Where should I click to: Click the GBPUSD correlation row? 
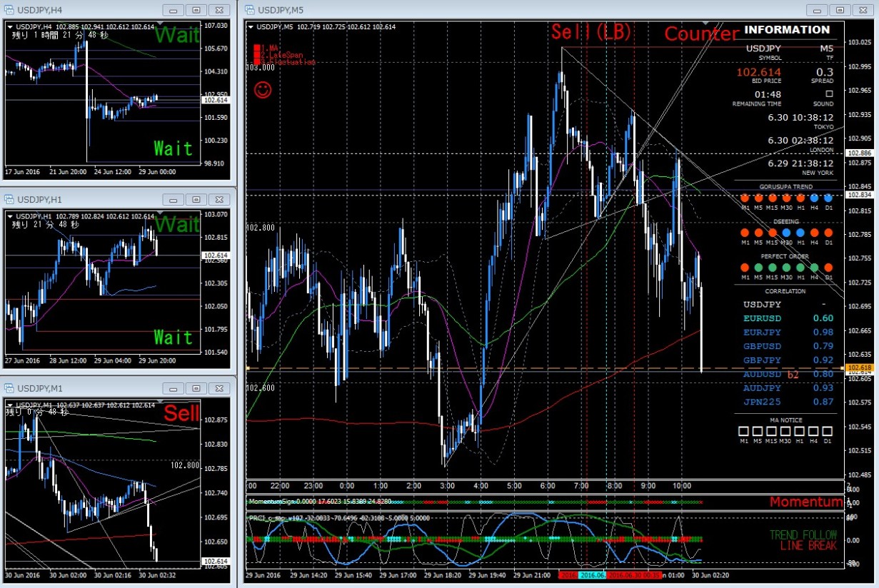coord(788,346)
